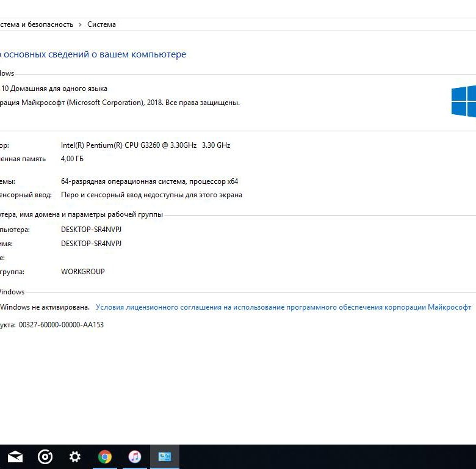Select the product code 00327-60000-00000-AA153
The image size is (476, 469).
pyautogui.click(x=61, y=325)
